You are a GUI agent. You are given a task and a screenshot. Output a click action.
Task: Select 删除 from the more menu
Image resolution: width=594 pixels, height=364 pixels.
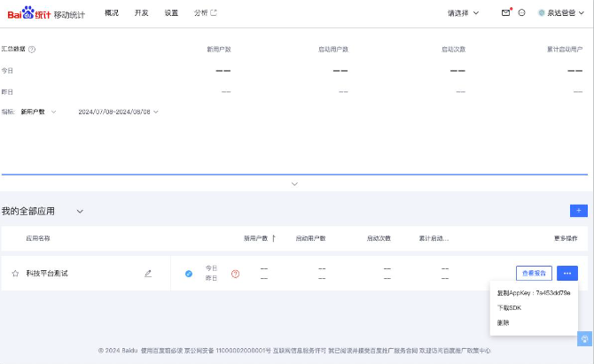point(503,322)
